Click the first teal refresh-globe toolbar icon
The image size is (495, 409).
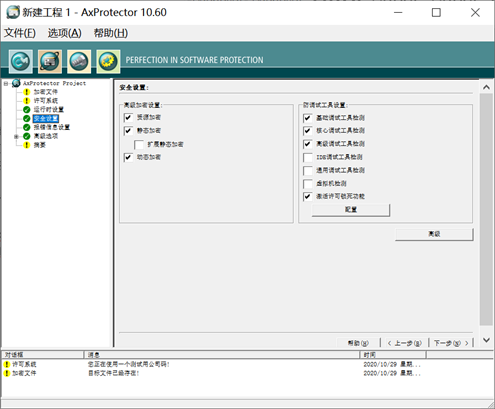[21, 61]
